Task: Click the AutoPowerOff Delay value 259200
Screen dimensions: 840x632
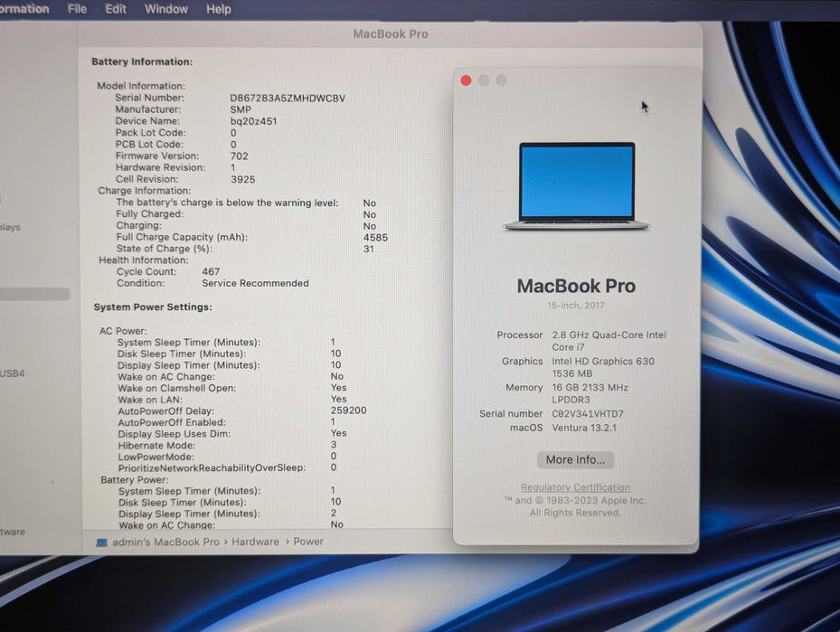Action: (349, 410)
